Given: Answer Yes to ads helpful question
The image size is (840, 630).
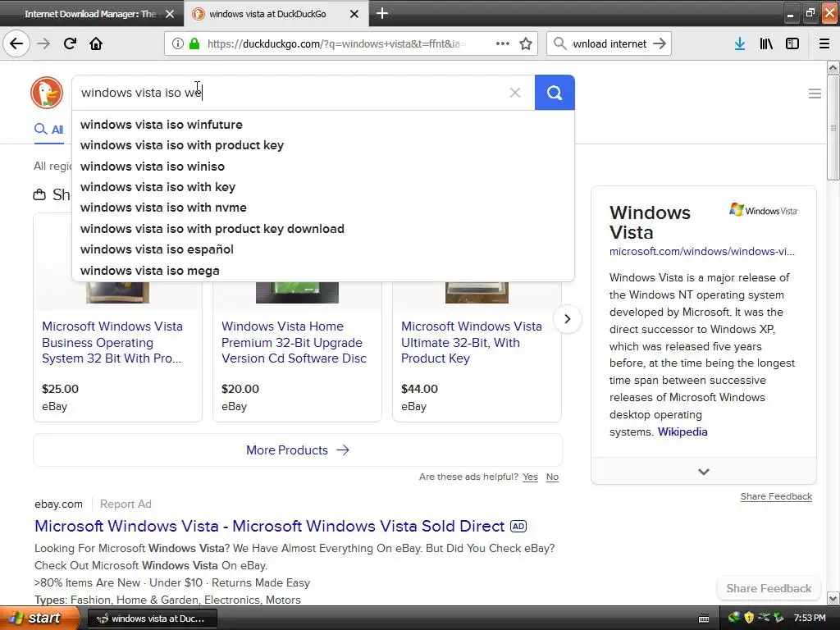Looking at the screenshot, I should [x=530, y=477].
